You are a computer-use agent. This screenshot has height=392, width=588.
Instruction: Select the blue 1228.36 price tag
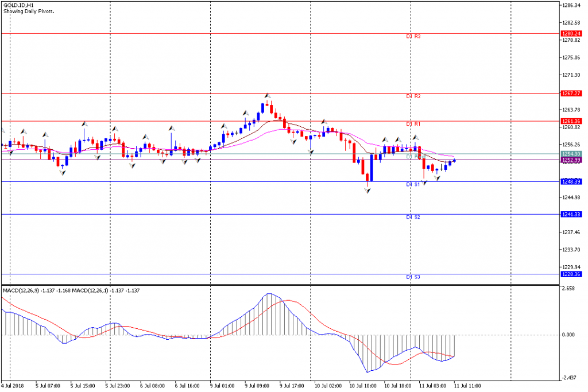571,274
